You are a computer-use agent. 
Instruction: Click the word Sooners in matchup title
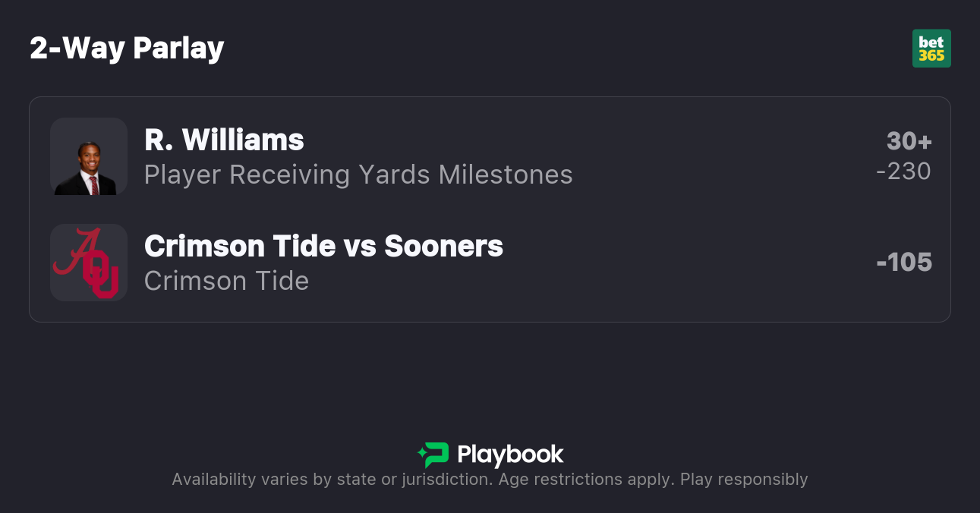(x=443, y=246)
